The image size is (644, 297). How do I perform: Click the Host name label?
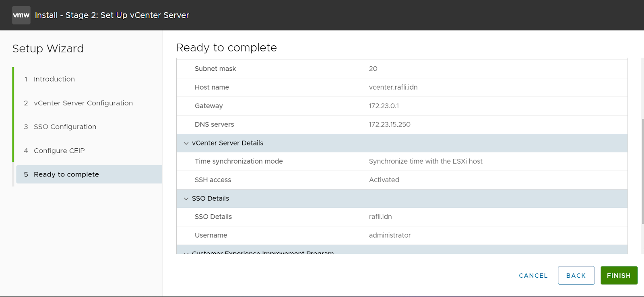(212, 87)
